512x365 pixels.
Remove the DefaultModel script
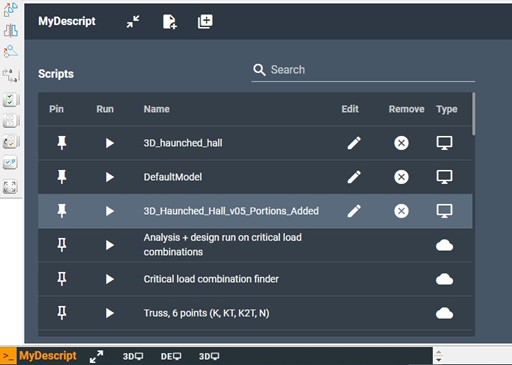pyautogui.click(x=401, y=177)
